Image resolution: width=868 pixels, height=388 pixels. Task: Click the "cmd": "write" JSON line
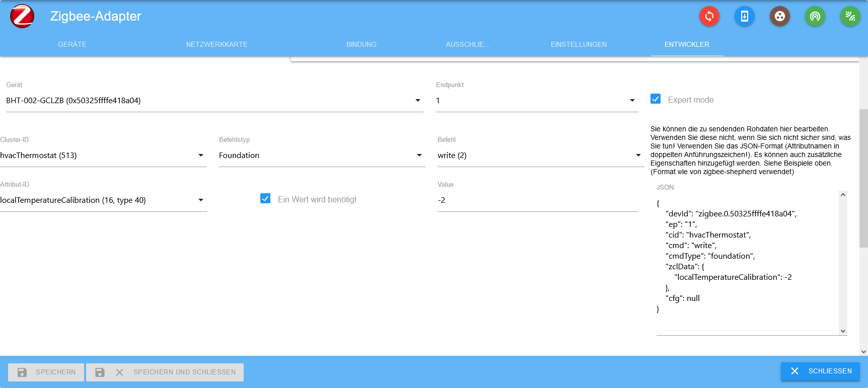click(691, 246)
